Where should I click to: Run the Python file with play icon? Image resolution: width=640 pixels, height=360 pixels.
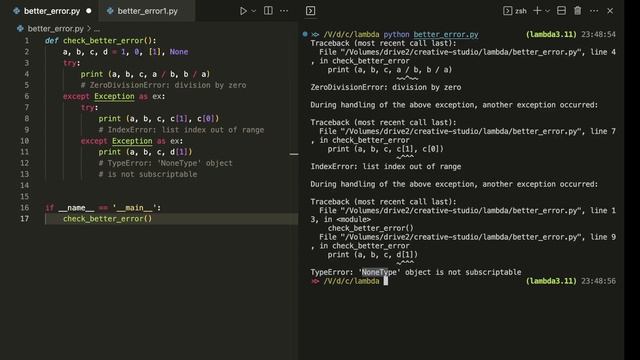pos(243,11)
